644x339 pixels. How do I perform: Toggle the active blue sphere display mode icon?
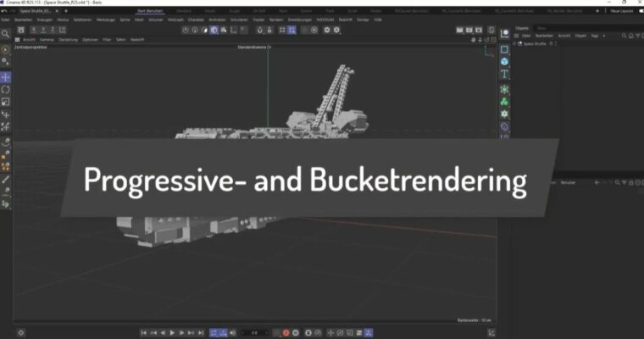(214, 30)
